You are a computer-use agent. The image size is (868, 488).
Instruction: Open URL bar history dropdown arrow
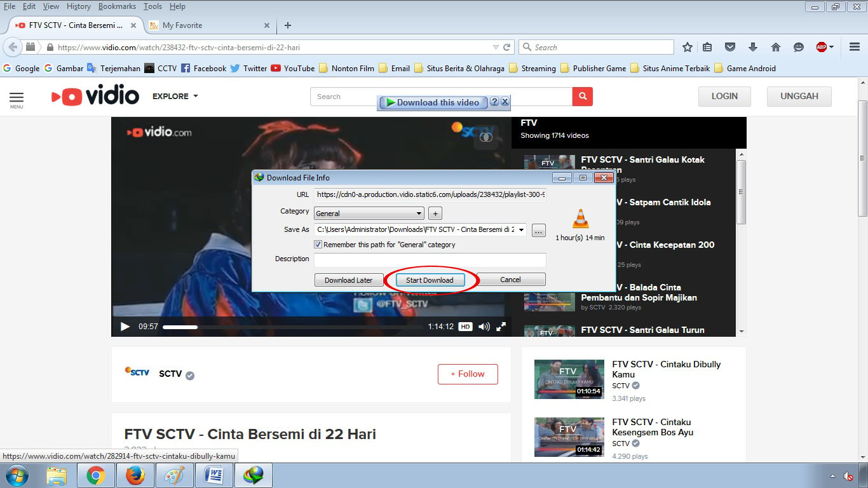pyautogui.click(x=496, y=47)
